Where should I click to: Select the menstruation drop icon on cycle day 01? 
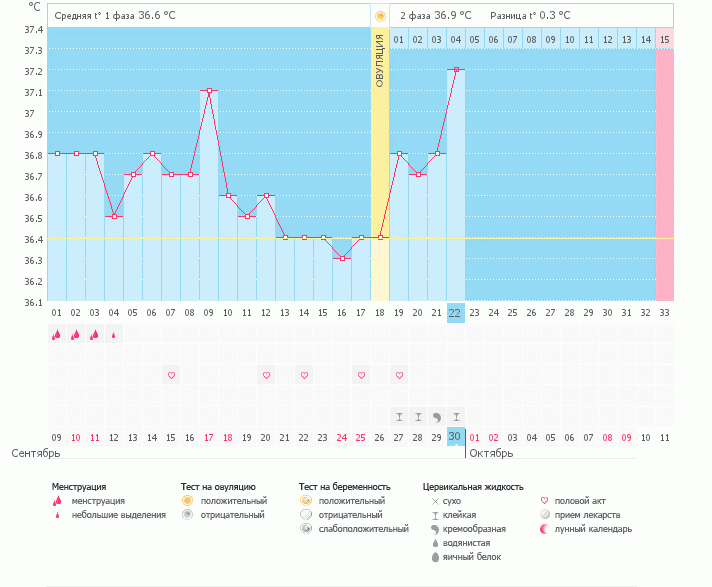click(56, 336)
